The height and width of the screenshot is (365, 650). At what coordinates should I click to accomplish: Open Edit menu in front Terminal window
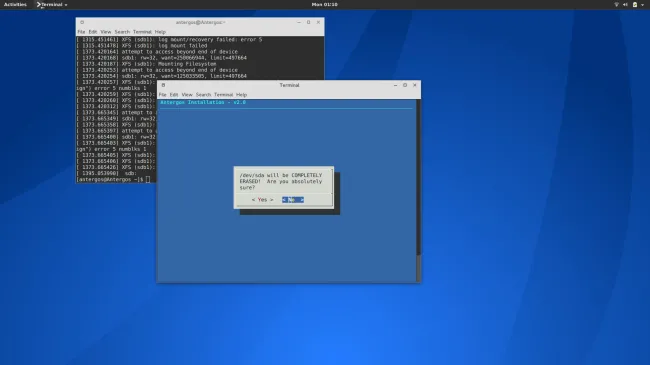point(174,95)
